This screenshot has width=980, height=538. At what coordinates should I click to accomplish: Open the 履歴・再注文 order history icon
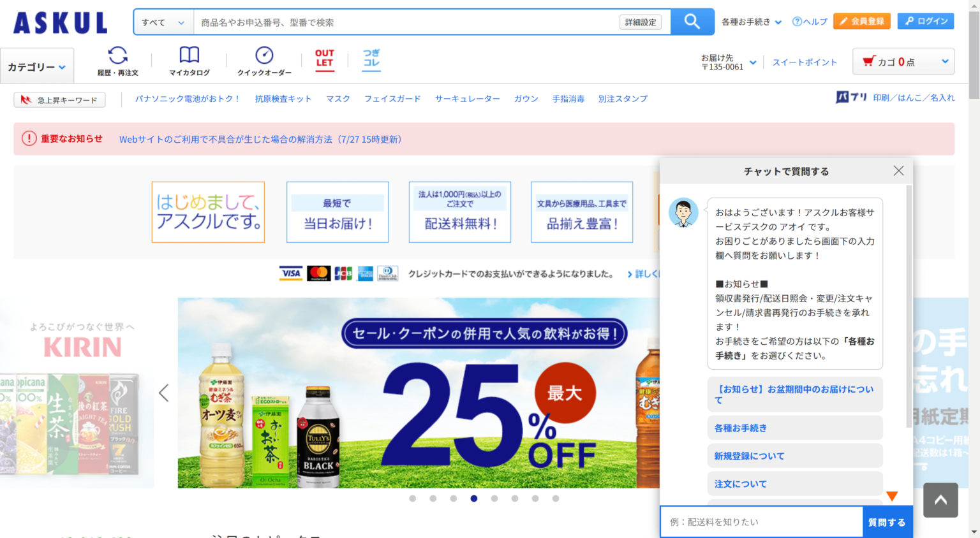tap(118, 61)
